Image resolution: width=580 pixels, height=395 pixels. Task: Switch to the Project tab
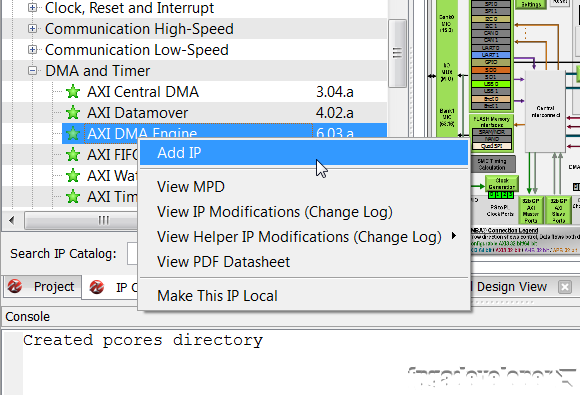(x=43, y=287)
